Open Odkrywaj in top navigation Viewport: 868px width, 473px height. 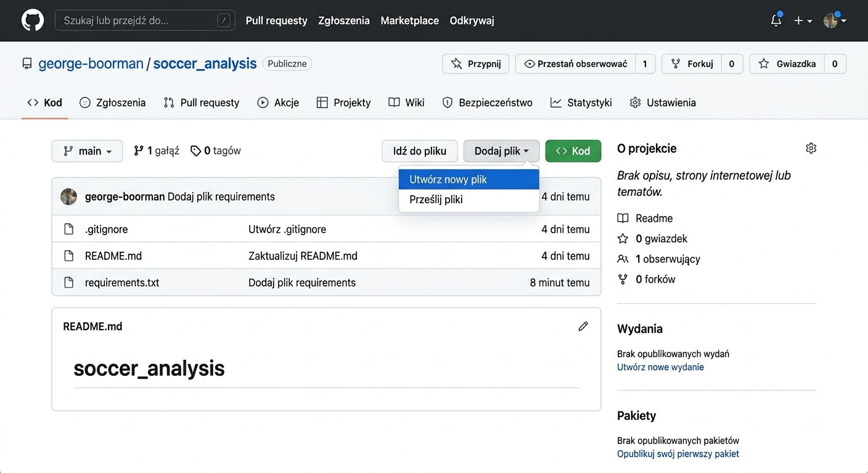click(x=472, y=20)
